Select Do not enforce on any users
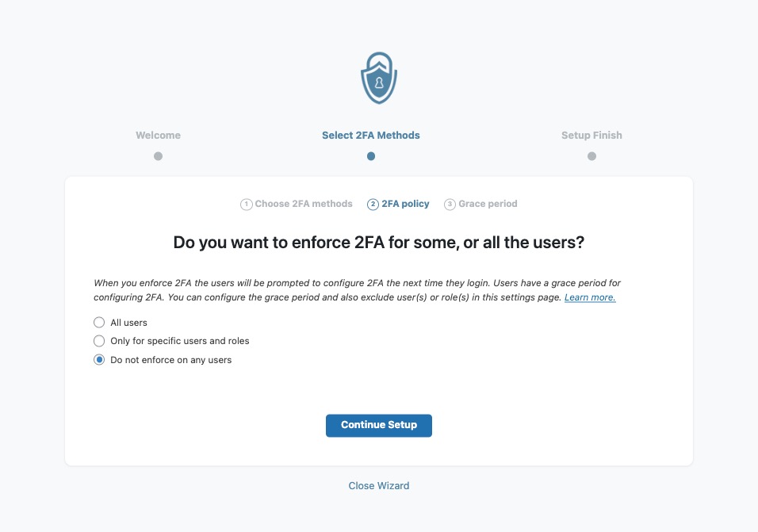Screen dimensions: 758x532 tap(99, 360)
